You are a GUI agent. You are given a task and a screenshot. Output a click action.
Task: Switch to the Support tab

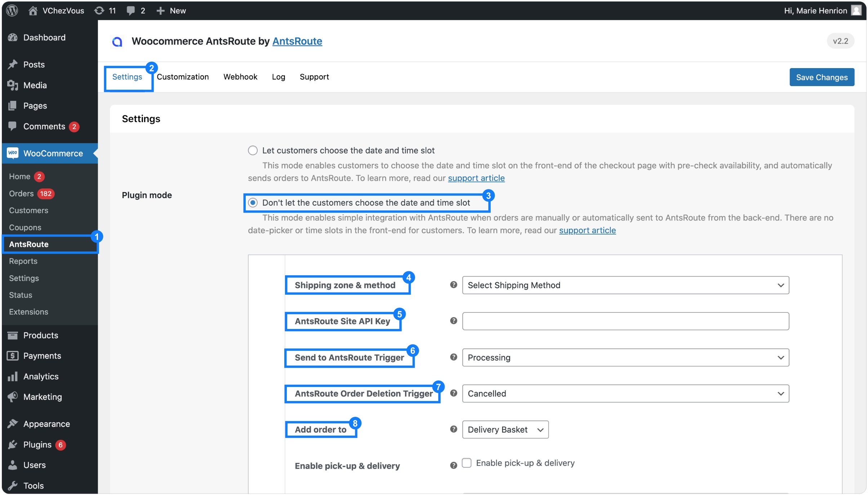(314, 77)
